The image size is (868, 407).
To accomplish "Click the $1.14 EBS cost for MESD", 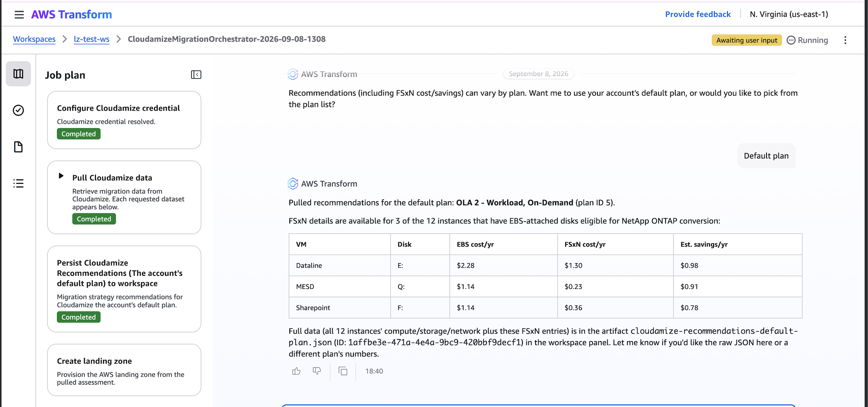I will click(465, 287).
